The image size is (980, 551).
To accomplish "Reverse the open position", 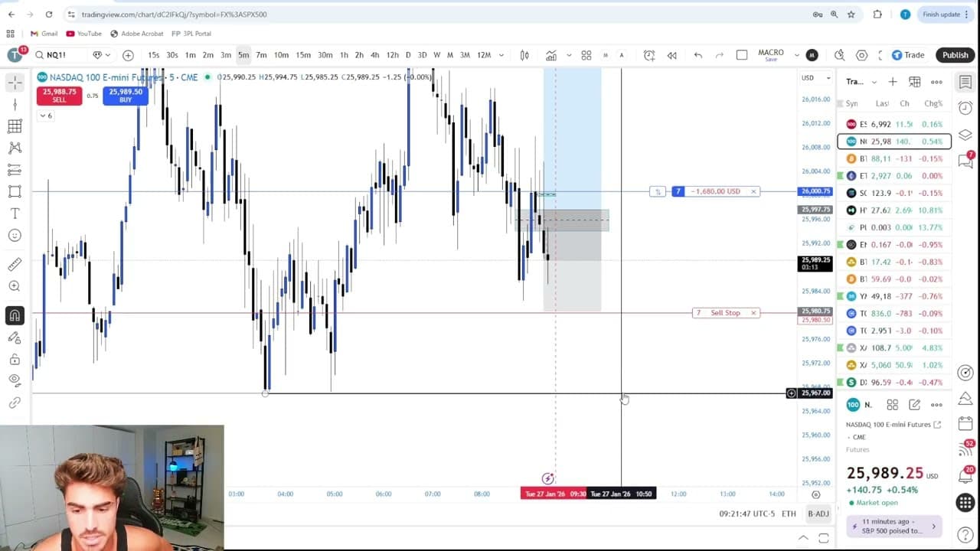I will pos(658,191).
